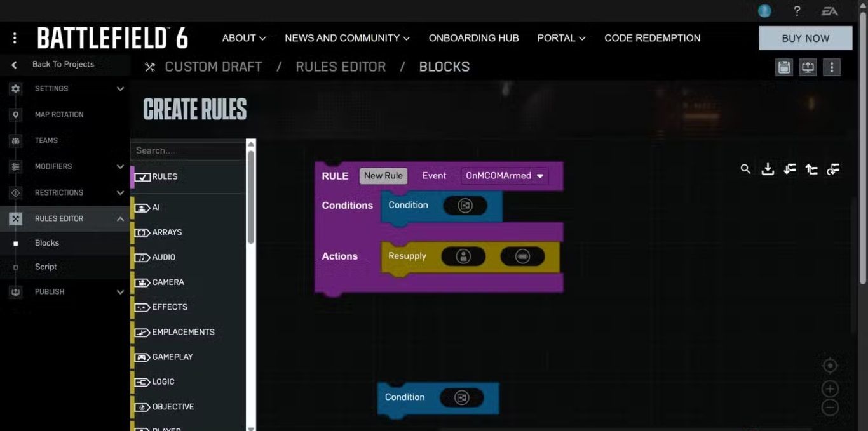Select the Gameplay block category

coord(172,357)
